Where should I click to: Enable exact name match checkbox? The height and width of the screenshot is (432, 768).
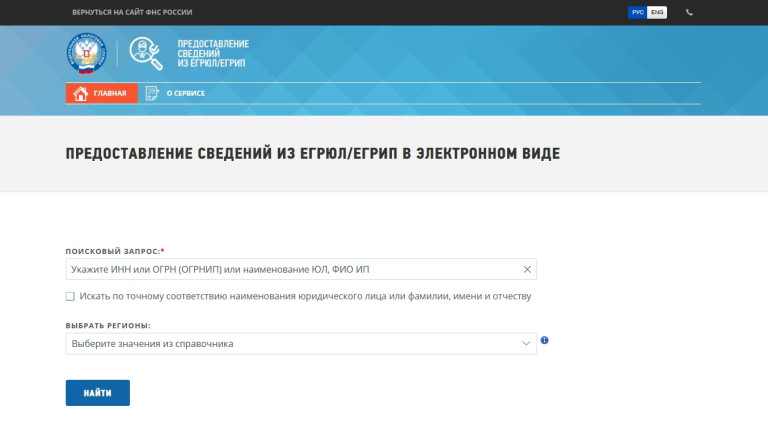click(70, 296)
